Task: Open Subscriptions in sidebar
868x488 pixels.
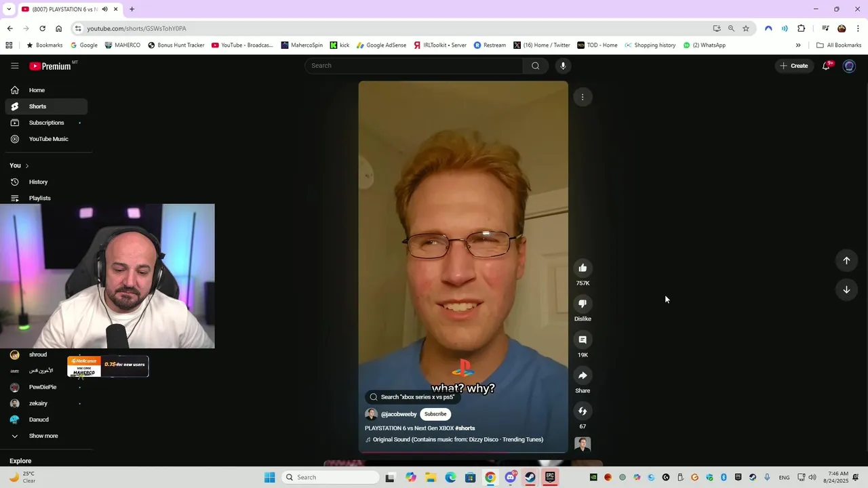Action: tap(46, 123)
